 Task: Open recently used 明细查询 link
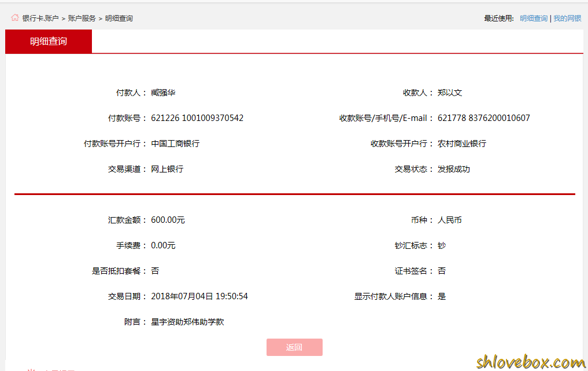[x=534, y=19]
